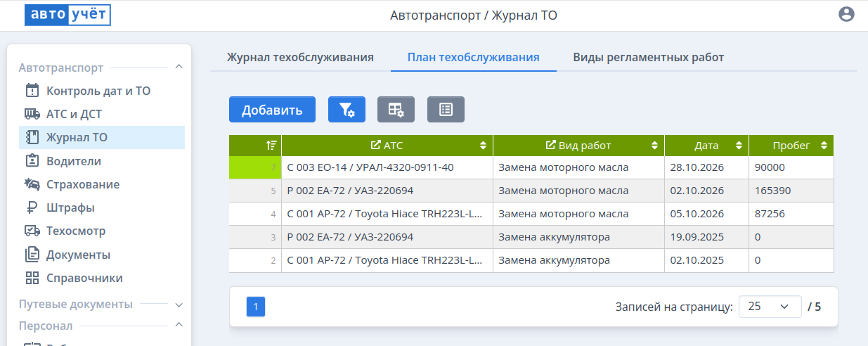Switch to Виды регламентных работ tab

[648, 57]
